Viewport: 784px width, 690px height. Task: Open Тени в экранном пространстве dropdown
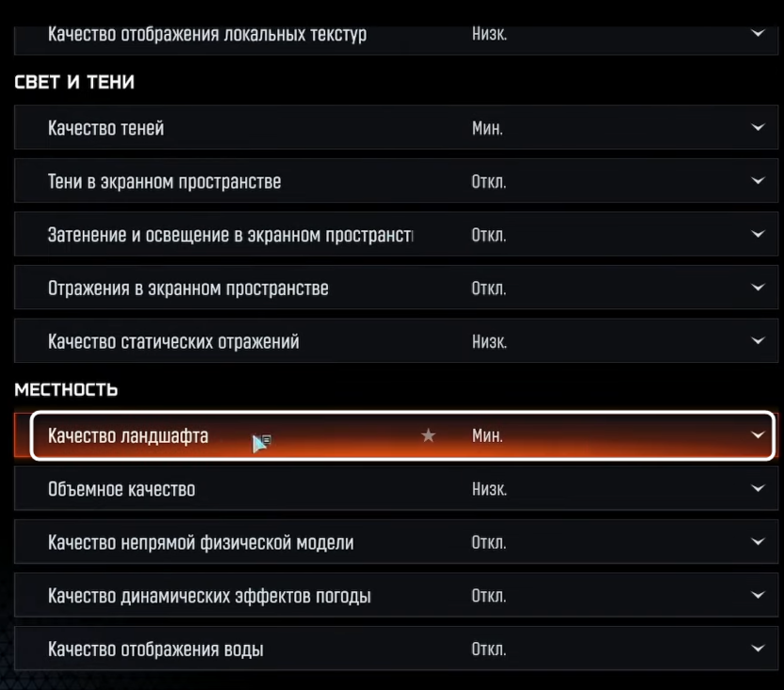[x=759, y=181]
